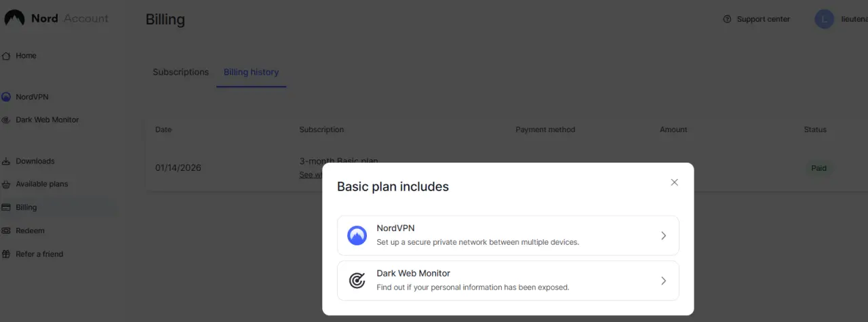Switch to the Subscriptions tab

click(180, 72)
